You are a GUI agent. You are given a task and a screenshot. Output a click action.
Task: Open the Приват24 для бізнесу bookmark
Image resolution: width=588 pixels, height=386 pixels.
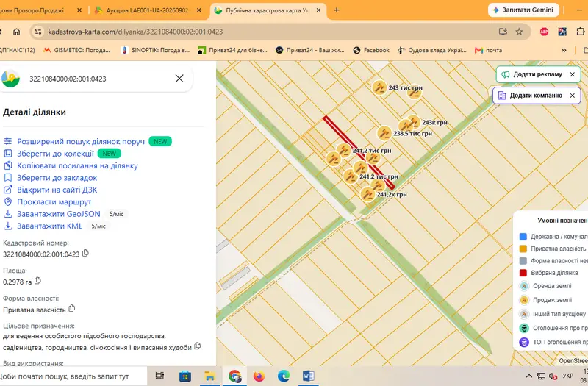click(232, 50)
